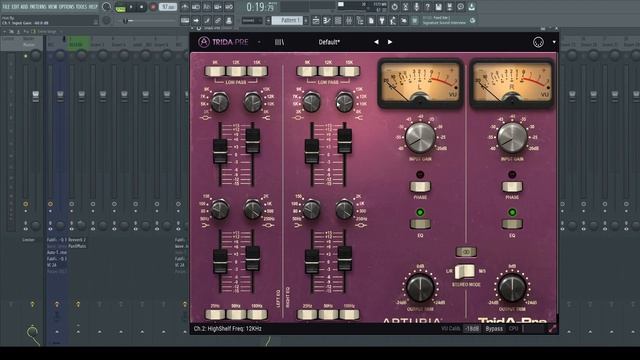Open the Arturia logo menu in Trida-Pre
640x360 pixels.
(x=204, y=42)
